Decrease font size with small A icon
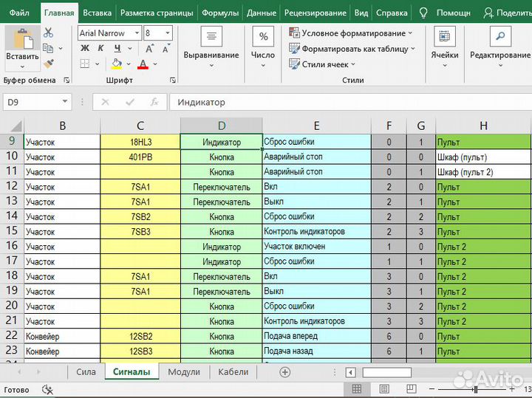 click(x=166, y=49)
